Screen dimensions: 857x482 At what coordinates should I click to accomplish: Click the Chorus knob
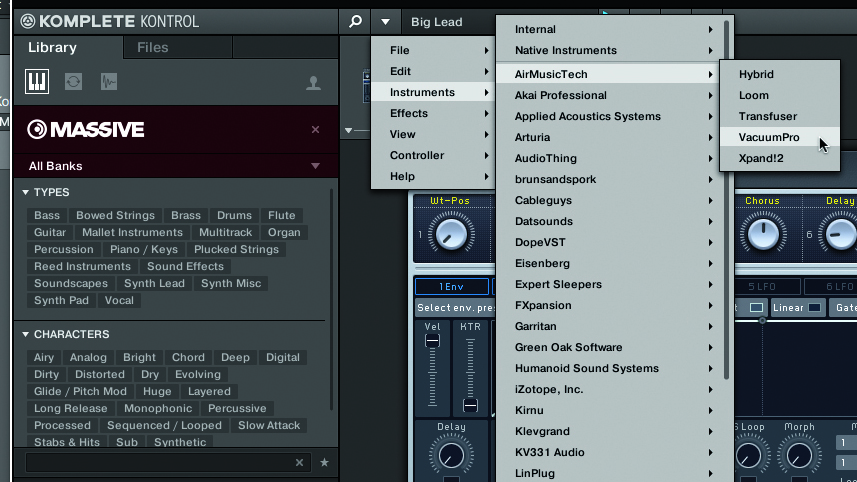click(x=763, y=234)
